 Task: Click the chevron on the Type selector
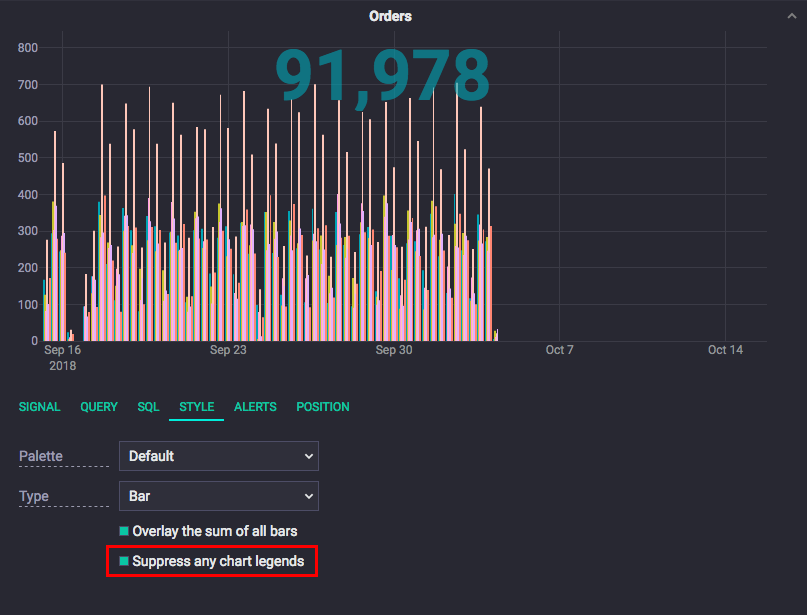[309, 496]
